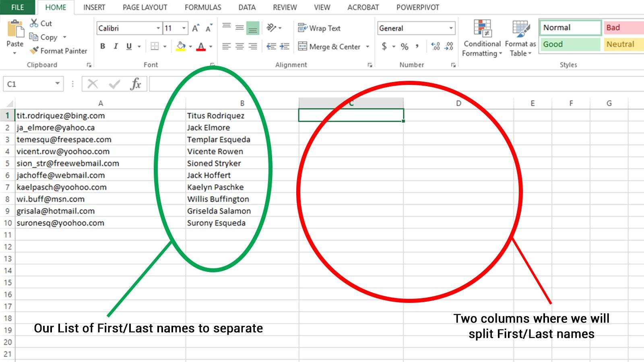
Task: Toggle Bold formatting
Action: pos(103,46)
